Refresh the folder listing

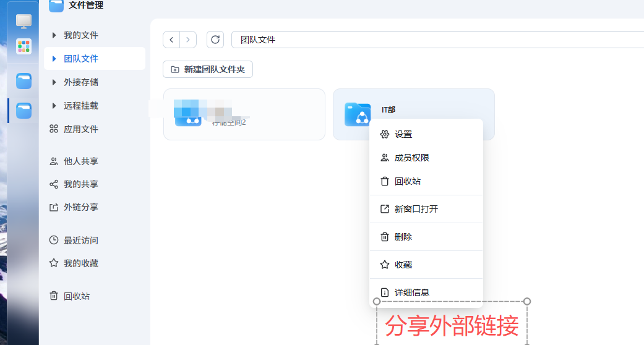[x=215, y=40]
